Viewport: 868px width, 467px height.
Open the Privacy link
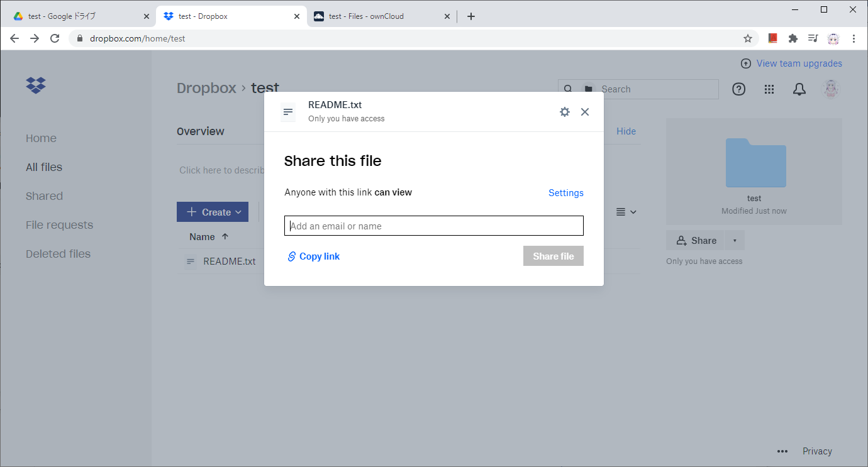point(817,451)
